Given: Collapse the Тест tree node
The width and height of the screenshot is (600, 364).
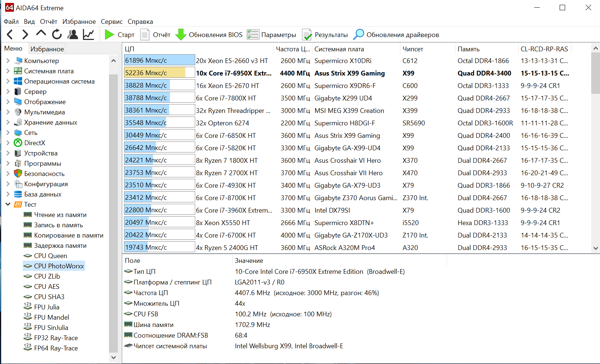Looking at the screenshot, I should (x=8, y=205).
